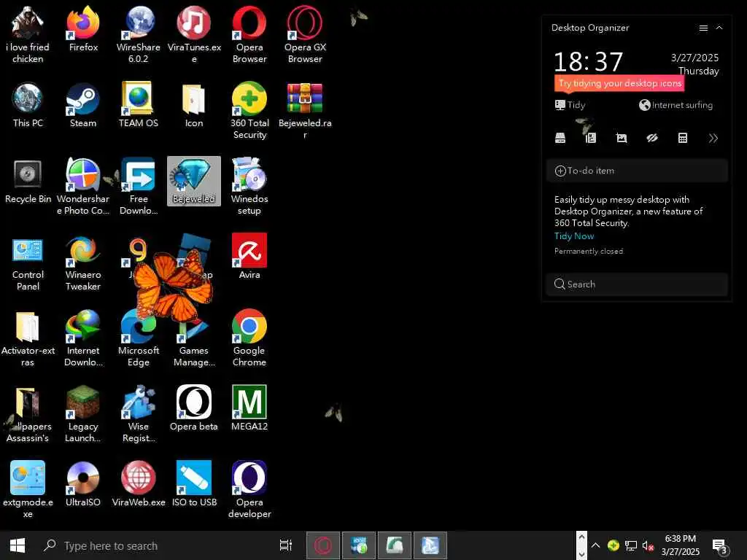Show hidden system tray icons
Image resolution: width=747 pixels, height=560 pixels.
[x=595, y=545]
